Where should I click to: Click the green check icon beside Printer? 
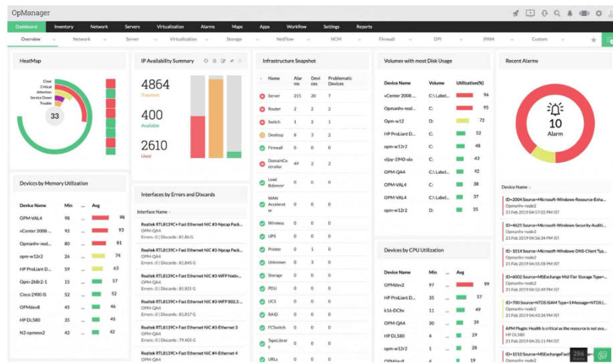tap(262, 250)
